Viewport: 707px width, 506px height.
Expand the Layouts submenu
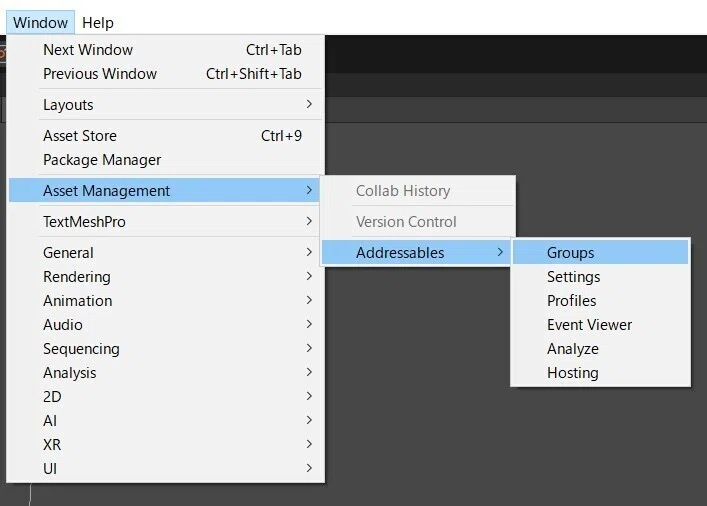165,105
